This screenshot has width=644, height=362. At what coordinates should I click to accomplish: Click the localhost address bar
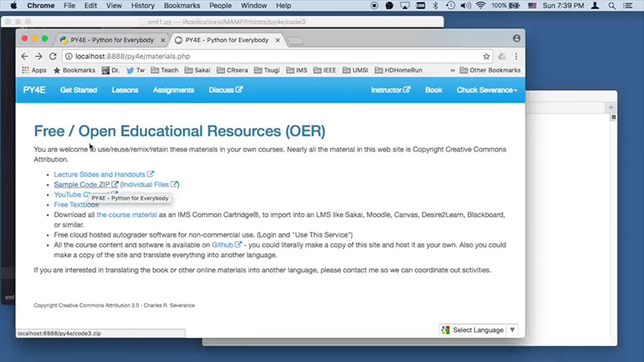coord(277,56)
